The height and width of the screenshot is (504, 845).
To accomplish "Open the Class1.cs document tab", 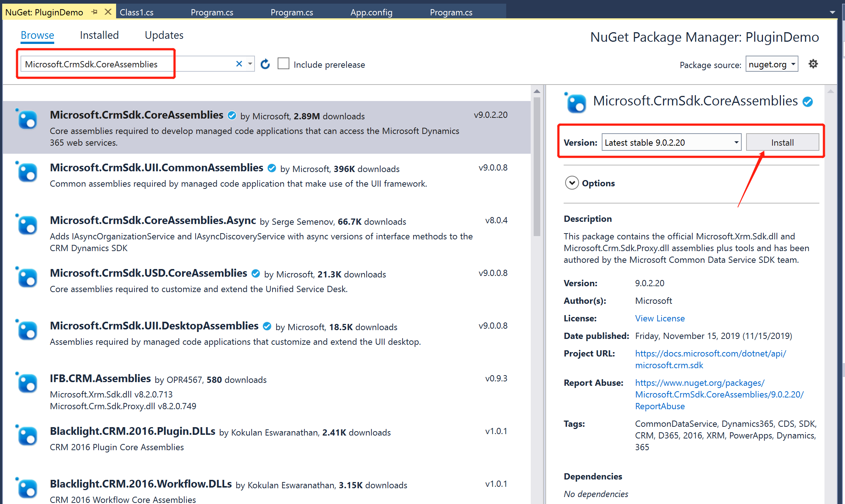I will (137, 12).
